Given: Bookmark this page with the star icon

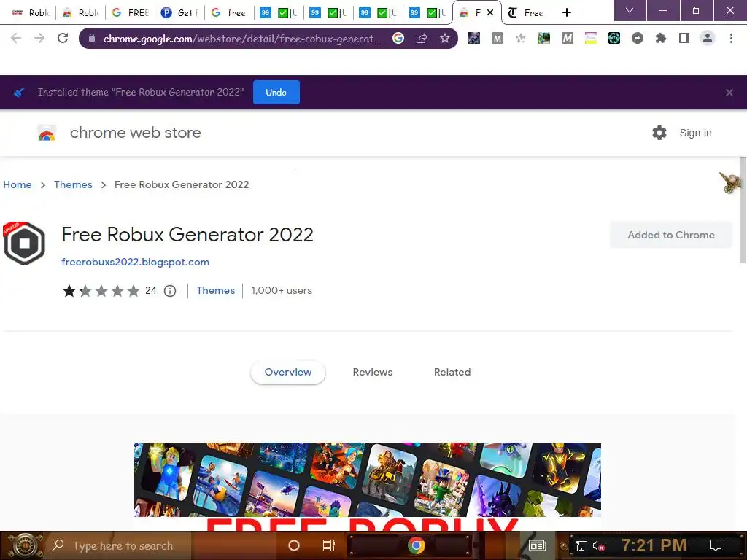Looking at the screenshot, I should (445, 38).
